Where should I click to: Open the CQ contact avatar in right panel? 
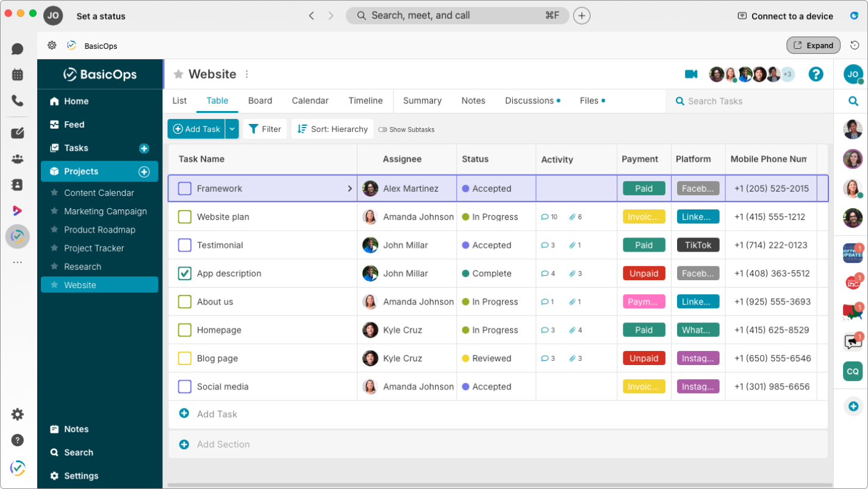(x=853, y=371)
